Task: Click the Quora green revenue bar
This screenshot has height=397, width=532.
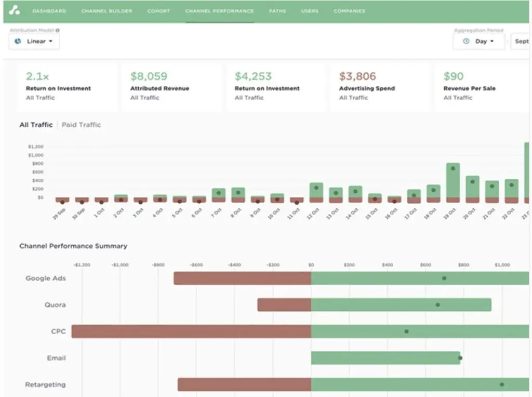Action: point(401,305)
